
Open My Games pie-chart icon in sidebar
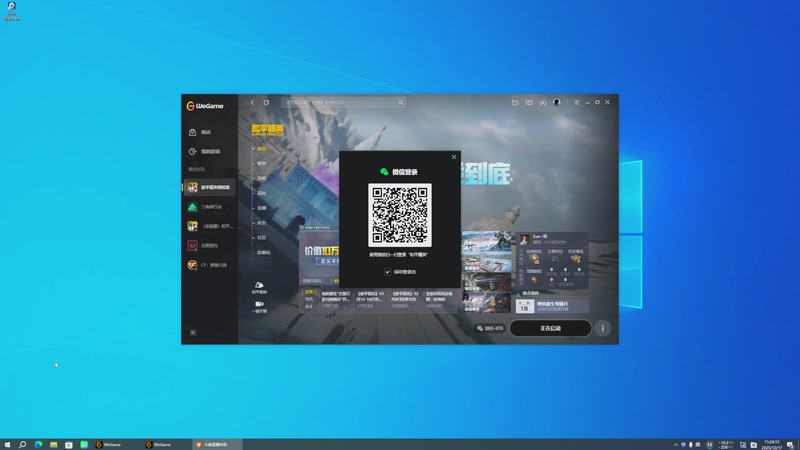click(192, 152)
